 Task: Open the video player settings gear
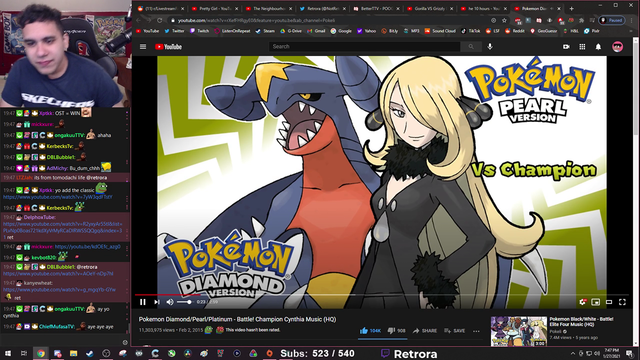pyautogui.click(x=582, y=302)
